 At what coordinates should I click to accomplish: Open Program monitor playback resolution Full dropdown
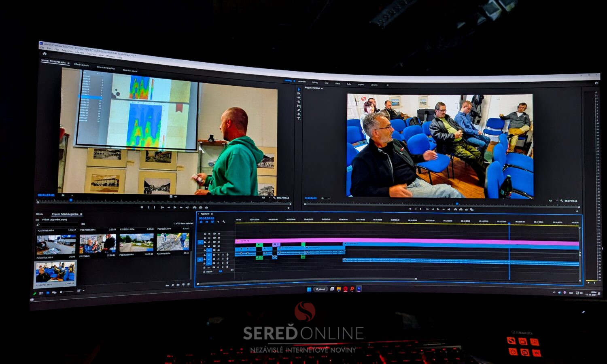pyautogui.click(x=553, y=201)
